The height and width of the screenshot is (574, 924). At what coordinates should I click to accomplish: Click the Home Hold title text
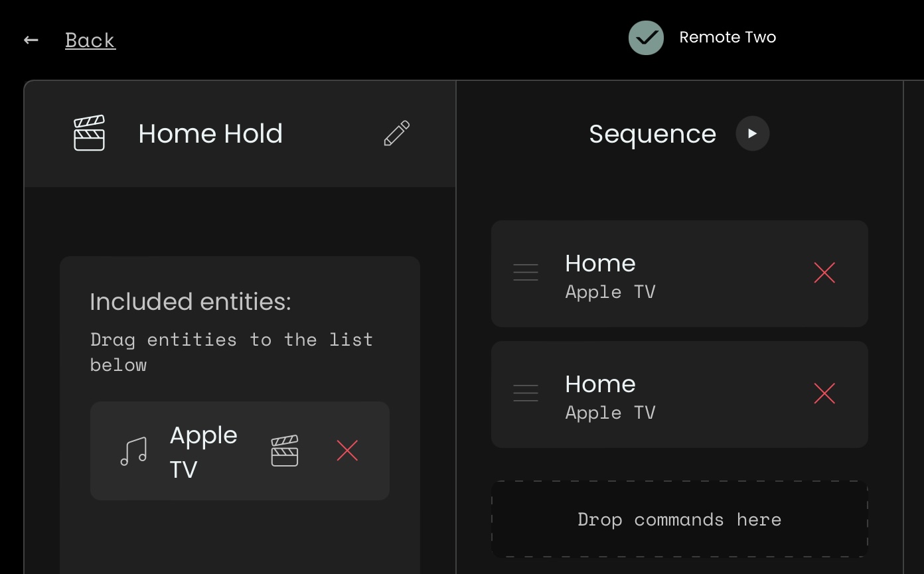pos(210,133)
